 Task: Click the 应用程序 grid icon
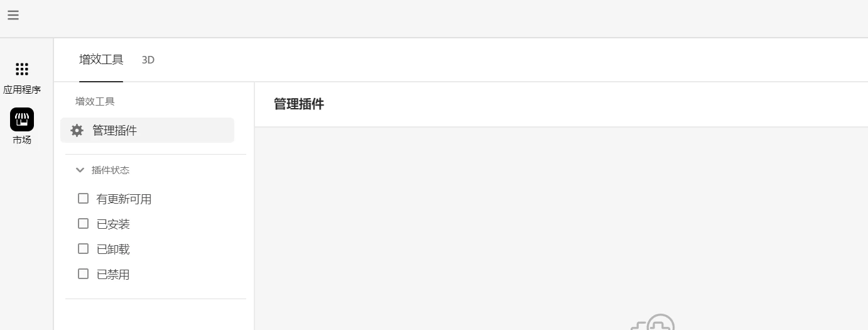(22, 69)
